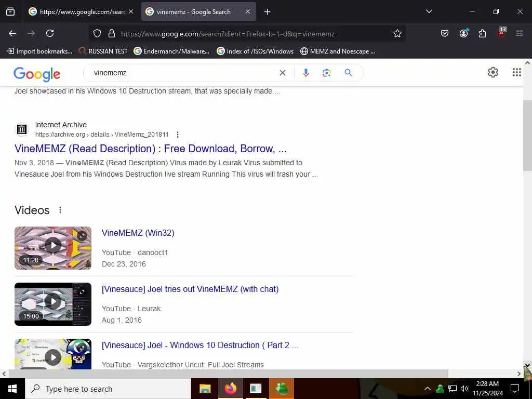
Task: Launch File Explorer from the taskbar
Action: pos(205,389)
